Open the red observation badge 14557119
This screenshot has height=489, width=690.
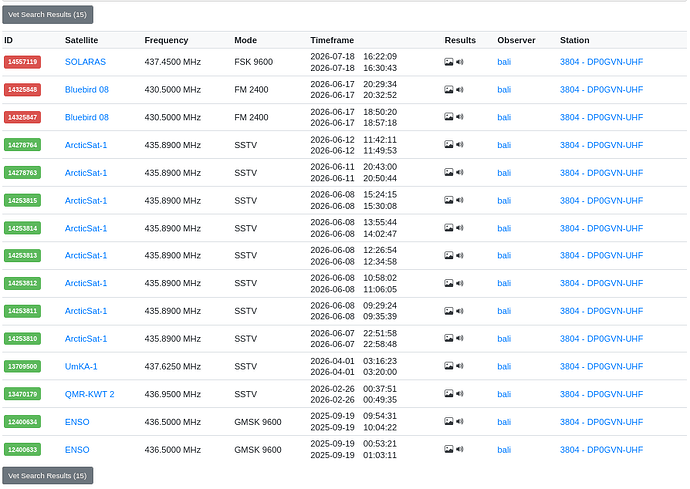click(22, 62)
